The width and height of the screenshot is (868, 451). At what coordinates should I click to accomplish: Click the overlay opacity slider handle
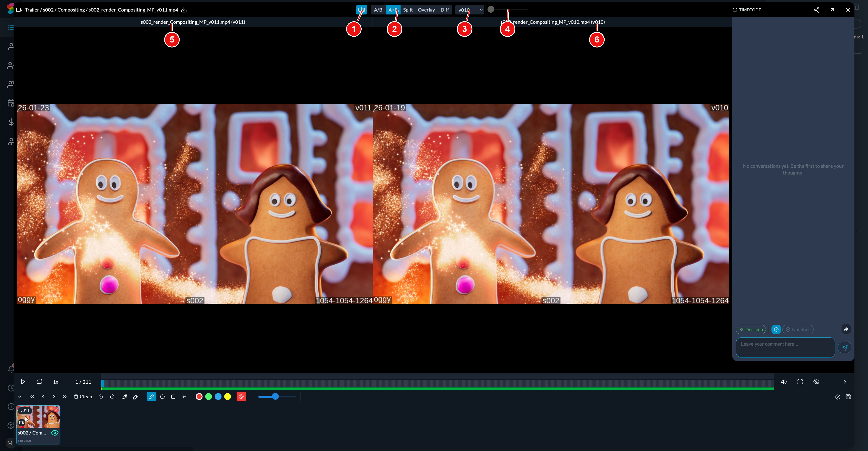click(491, 10)
